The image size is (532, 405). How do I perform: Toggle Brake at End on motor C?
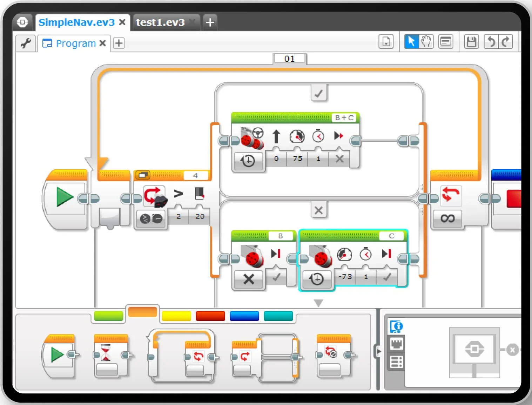pos(387,277)
